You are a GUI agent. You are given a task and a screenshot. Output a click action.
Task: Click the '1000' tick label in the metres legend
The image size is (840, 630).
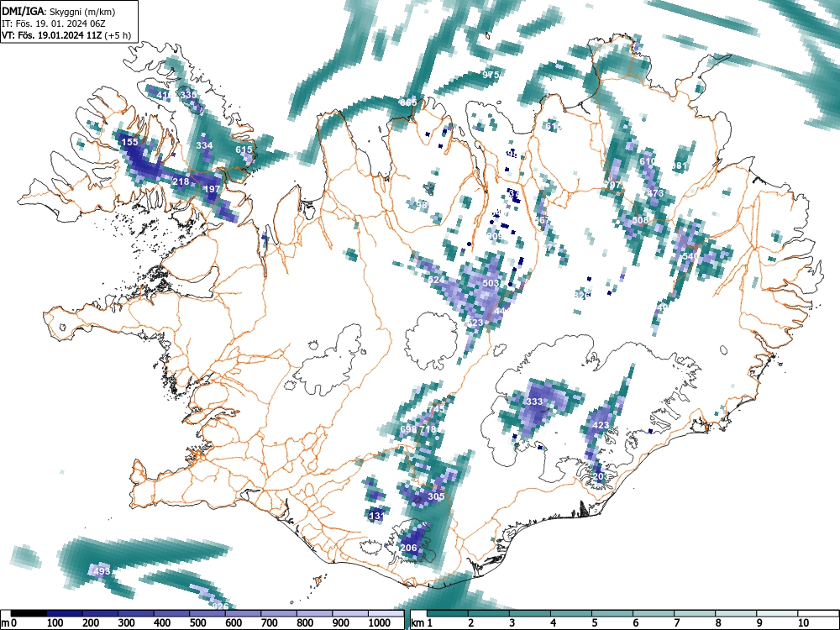379,623
